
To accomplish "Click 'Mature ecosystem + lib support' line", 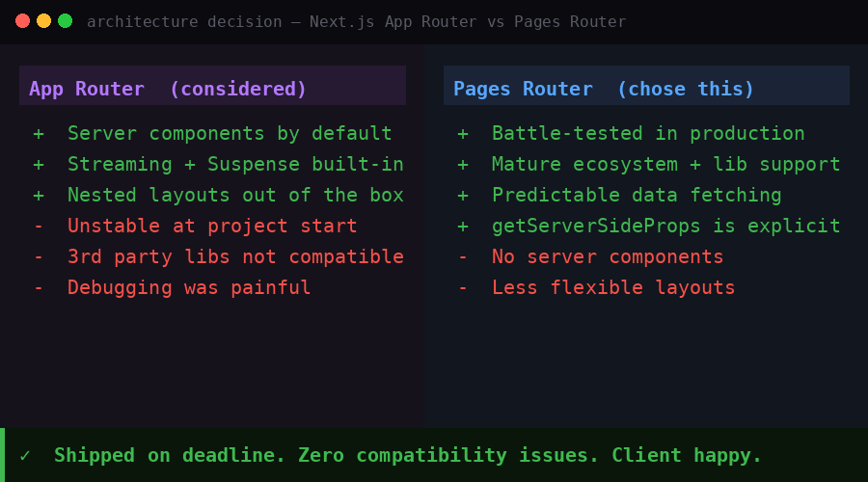I will 665,164.
